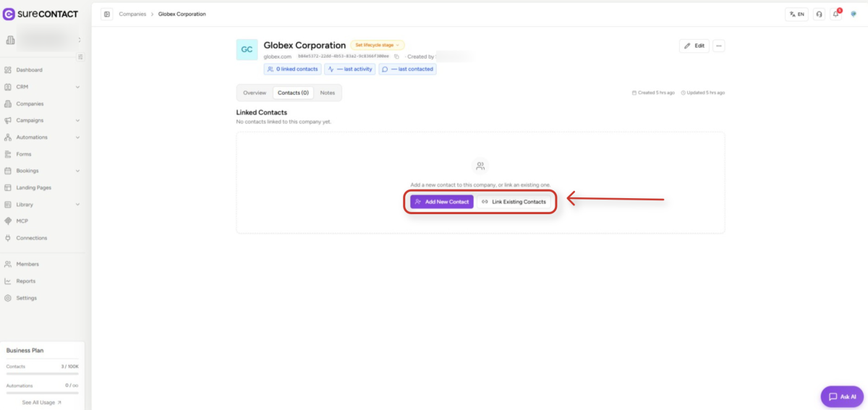Open the EN language selector
The image size is (868, 410).
(796, 14)
